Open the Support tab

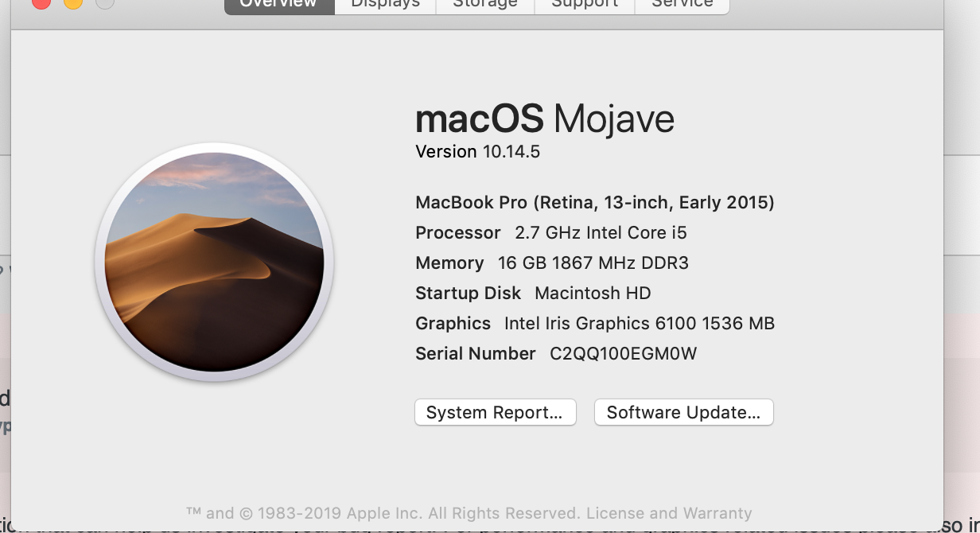point(585,6)
